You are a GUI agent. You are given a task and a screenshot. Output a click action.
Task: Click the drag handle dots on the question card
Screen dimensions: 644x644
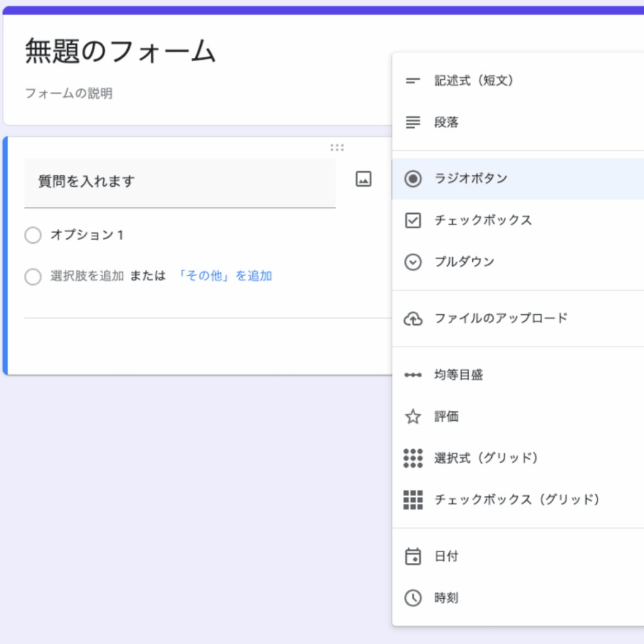point(337,147)
